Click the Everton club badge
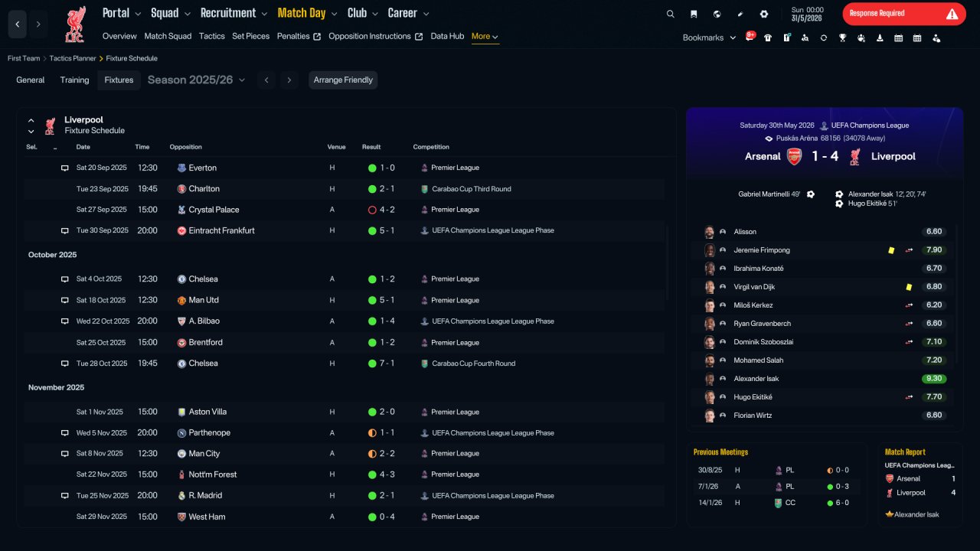This screenshot has width=980, height=551. pos(181,168)
